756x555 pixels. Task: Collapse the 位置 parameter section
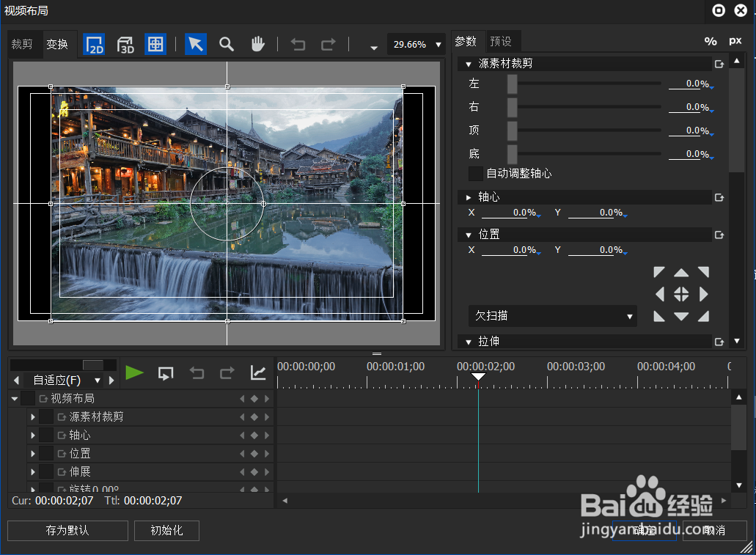(x=468, y=235)
